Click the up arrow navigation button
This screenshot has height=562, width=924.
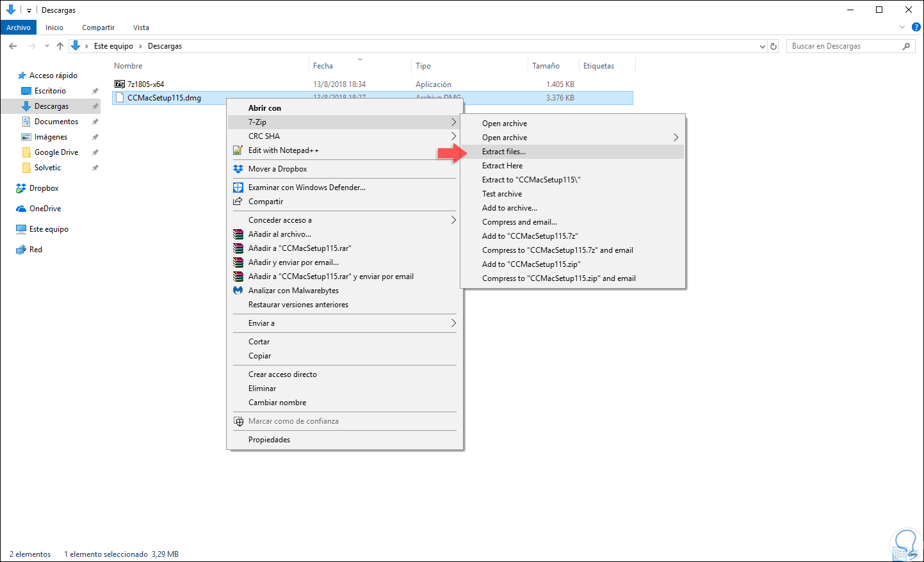click(x=60, y=46)
